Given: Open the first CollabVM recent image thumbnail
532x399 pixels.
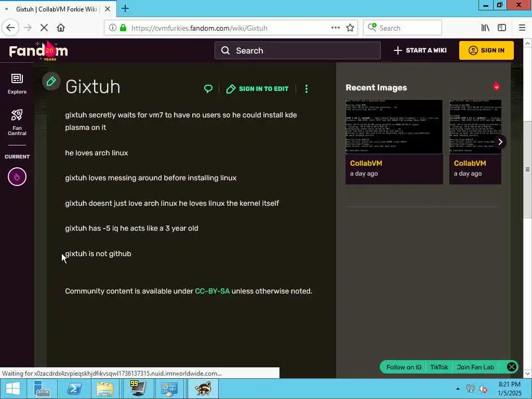Looking at the screenshot, I should pos(394,127).
